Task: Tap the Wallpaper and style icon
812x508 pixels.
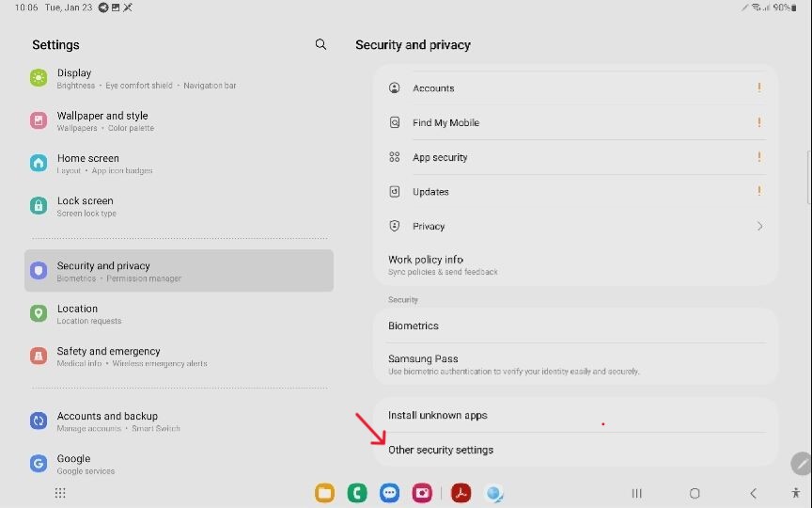Action: tap(39, 120)
